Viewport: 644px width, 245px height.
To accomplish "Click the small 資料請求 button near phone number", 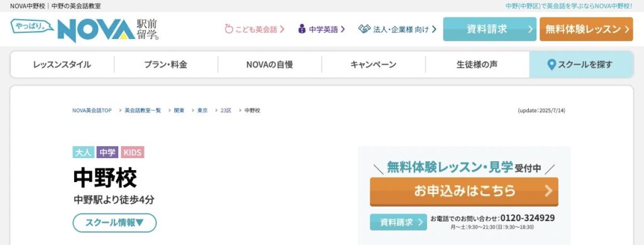I will (x=398, y=222).
